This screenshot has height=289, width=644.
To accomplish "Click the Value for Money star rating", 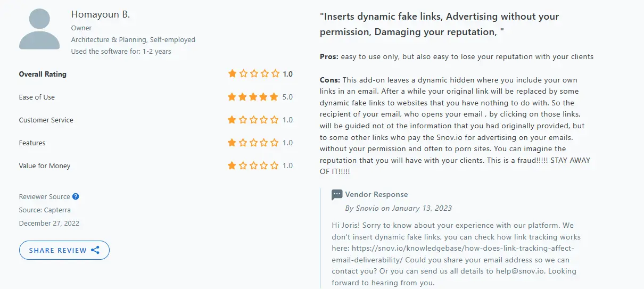I will tap(253, 166).
